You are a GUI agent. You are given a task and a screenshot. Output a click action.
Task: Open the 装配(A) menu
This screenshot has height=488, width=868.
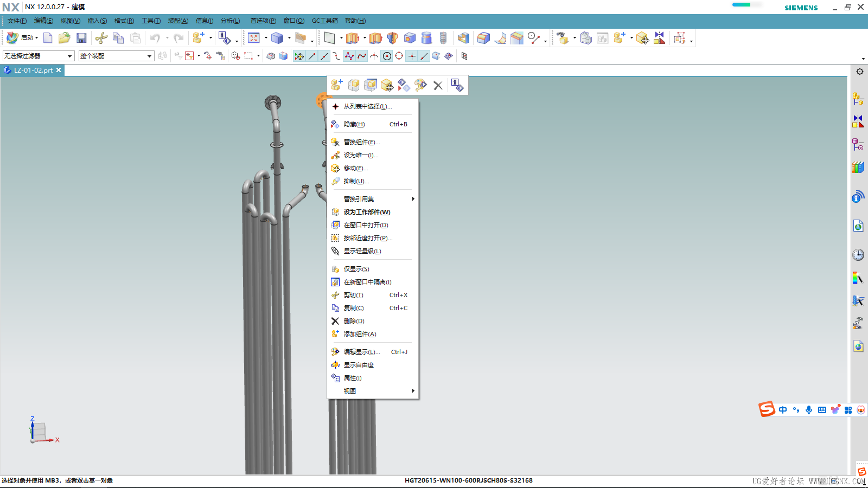point(178,21)
